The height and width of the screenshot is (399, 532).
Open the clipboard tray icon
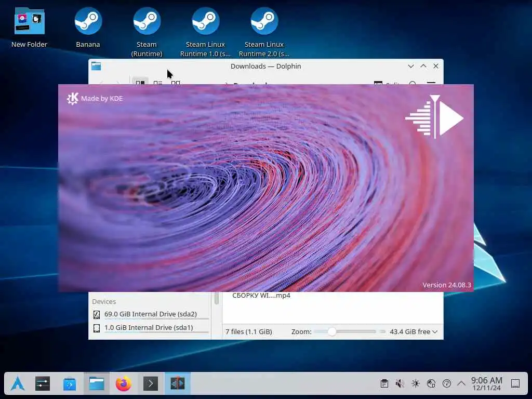(x=384, y=384)
